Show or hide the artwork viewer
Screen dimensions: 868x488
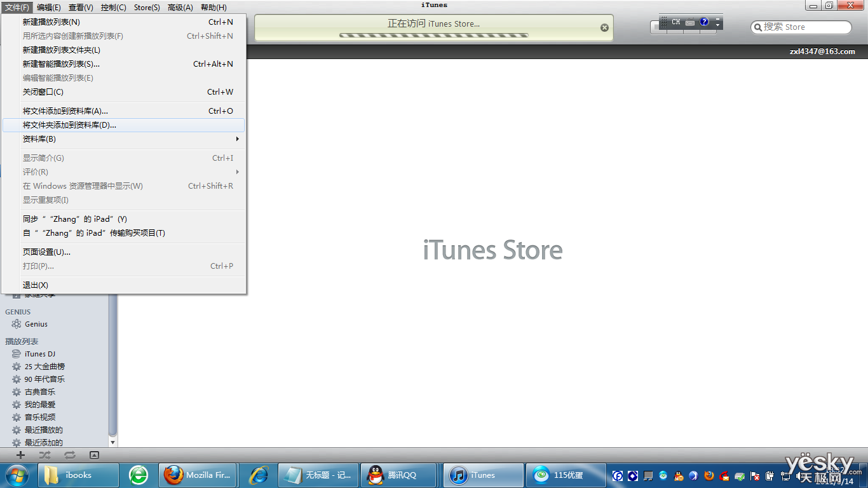coord(94,455)
